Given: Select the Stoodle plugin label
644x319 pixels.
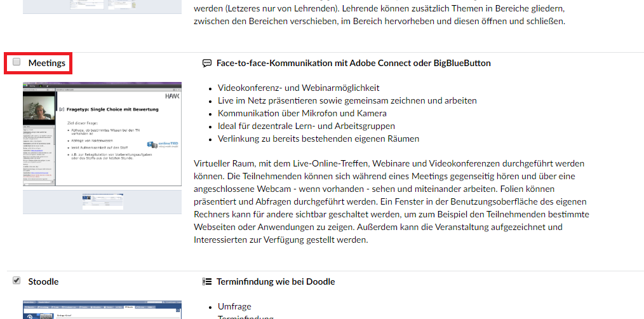Looking at the screenshot, I should click(x=44, y=282).
